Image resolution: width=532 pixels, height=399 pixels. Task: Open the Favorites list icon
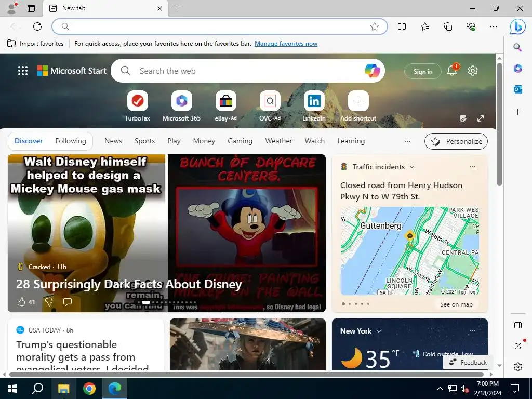tap(425, 26)
